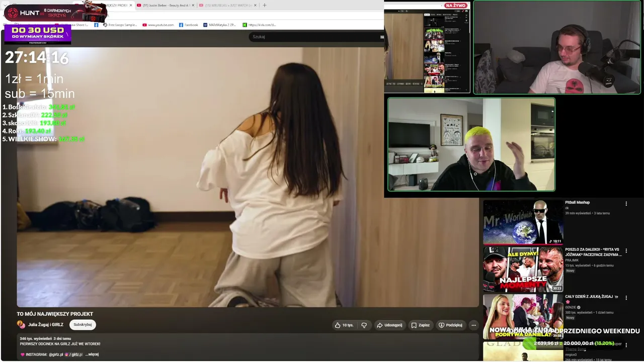Image resolution: width=644 pixels, height=362 pixels.
Task: Open the kick.com bookmark
Action: (259, 25)
